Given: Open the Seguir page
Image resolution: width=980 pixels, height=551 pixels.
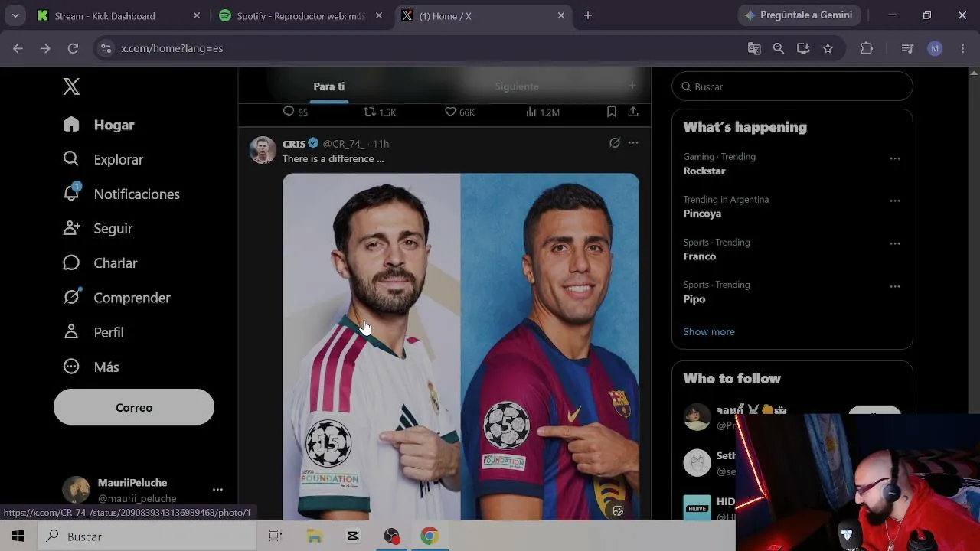Looking at the screenshot, I should (98, 228).
